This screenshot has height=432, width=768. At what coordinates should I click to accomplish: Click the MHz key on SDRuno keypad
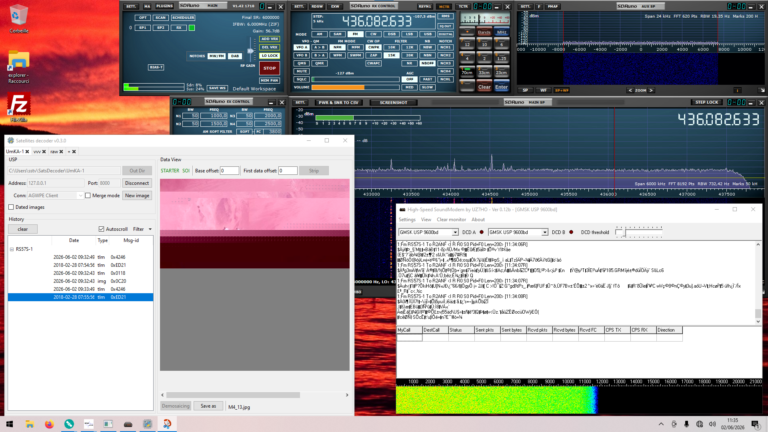[x=502, y=32]
